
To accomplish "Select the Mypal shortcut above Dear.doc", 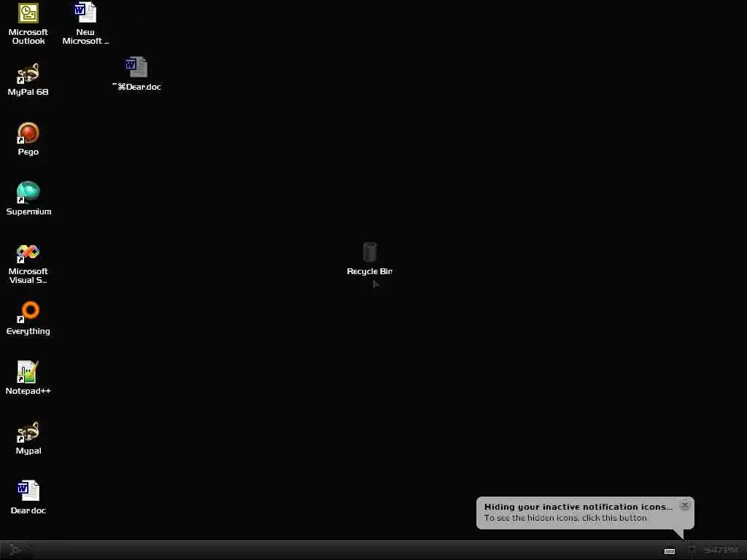I will (28, 438).
